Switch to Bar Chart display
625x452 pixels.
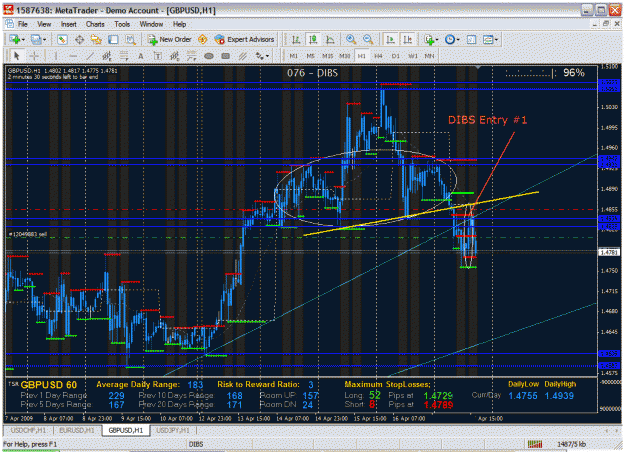(296, 39)
